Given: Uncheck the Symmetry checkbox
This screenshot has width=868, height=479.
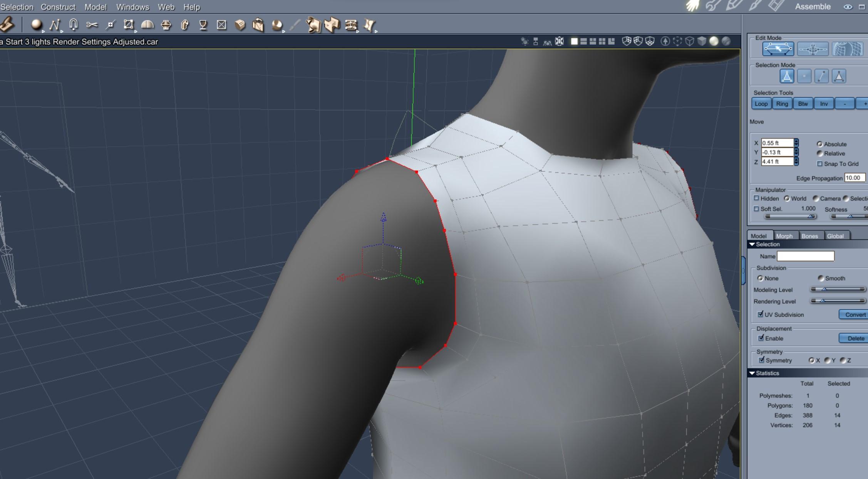Looking at the screenshot, I should point(761,360).
